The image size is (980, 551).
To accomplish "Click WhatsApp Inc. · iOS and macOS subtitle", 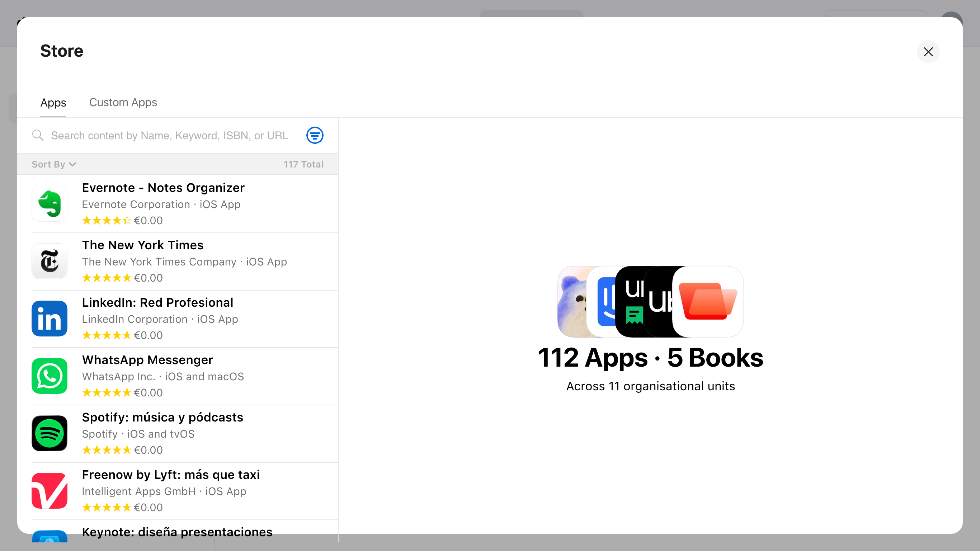I will (x=163, y=377).
